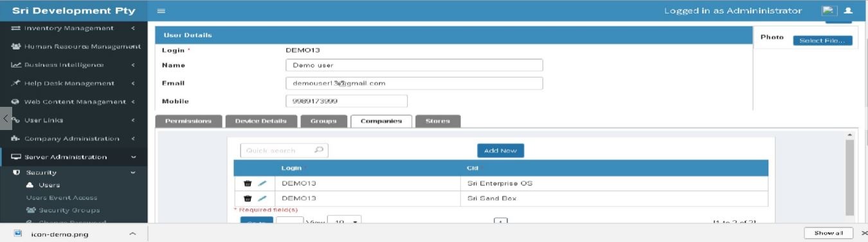Screen dimensions: 868x242
Task: Delete the Sri Sand Box company row
Action: coord(248,198)
